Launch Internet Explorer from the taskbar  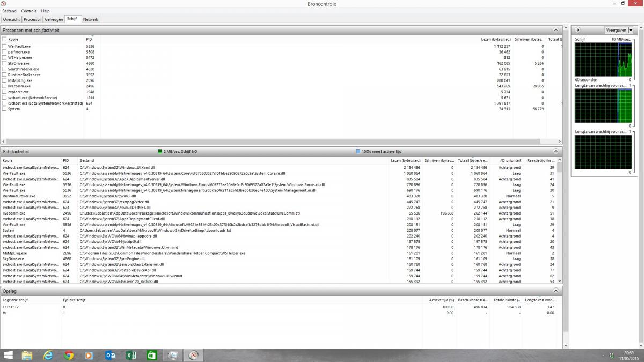pyautogui.click(x=48, y=355)
